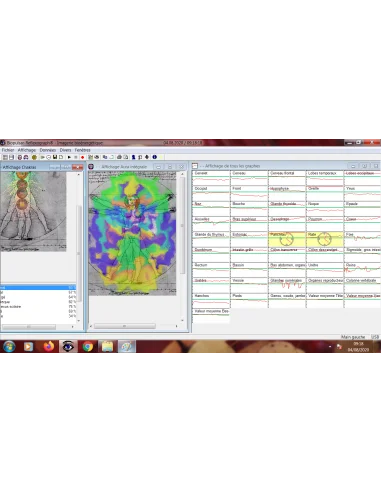Select the Yeux graph cell

pyautogui.click(x=363, y=193)
